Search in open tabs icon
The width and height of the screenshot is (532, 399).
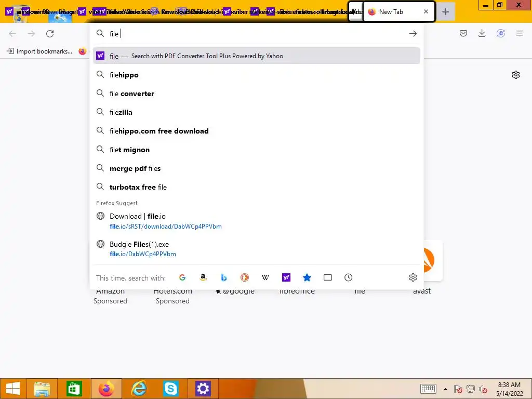tap(328, 277)
